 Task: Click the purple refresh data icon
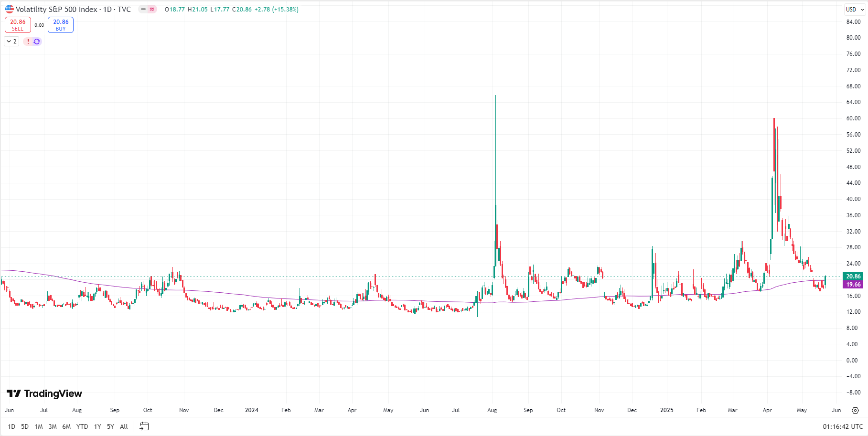pos(37,42)
